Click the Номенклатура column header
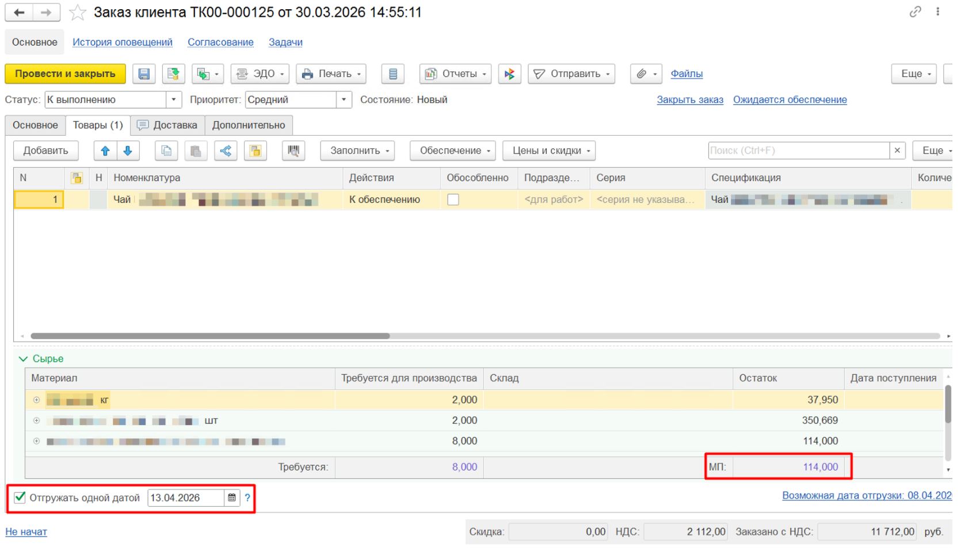This screenshot has height=551, width=980. click(225, 178)
